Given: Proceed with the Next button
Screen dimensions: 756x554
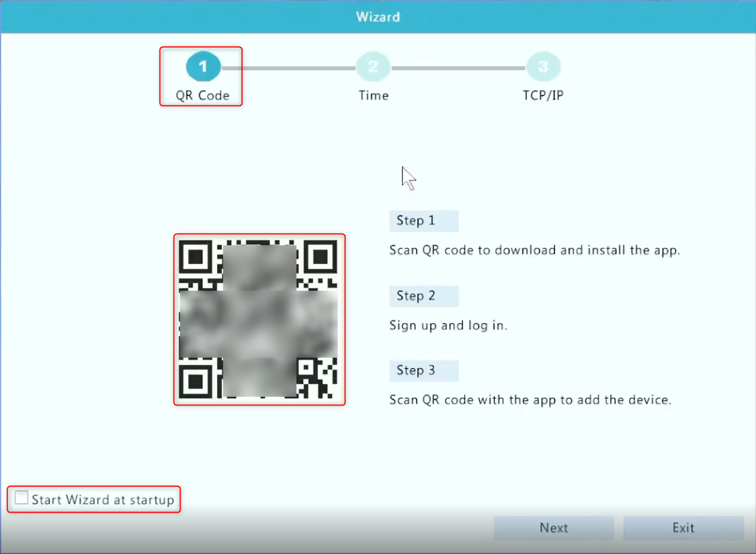Looking at the screenshot, I should [x=554, y=528].
